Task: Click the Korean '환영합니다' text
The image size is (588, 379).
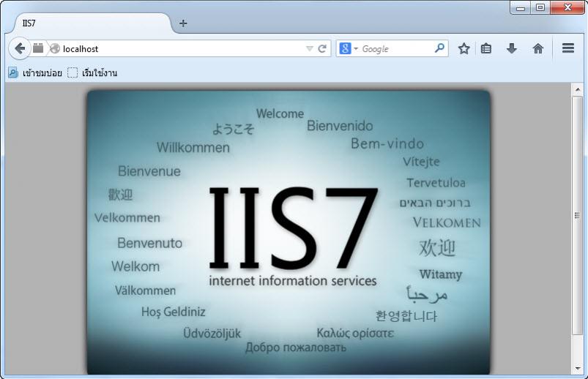Action: pos(406,316)
